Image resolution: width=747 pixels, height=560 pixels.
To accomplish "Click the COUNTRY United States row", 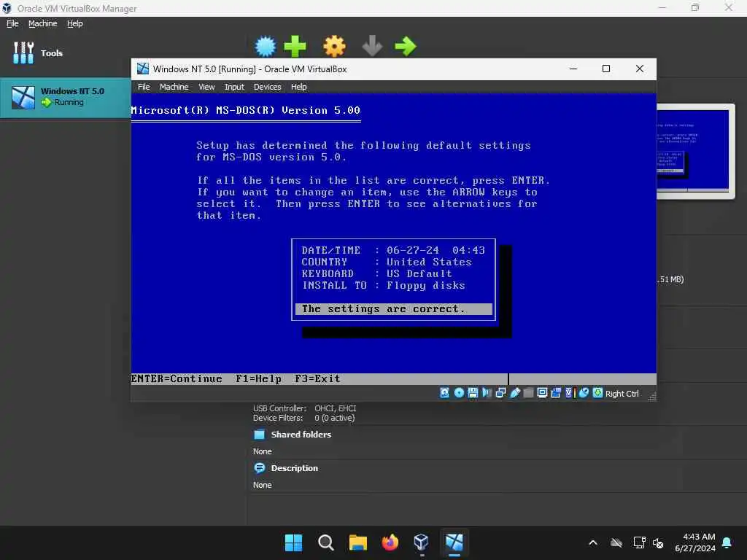I will [387, 262].
